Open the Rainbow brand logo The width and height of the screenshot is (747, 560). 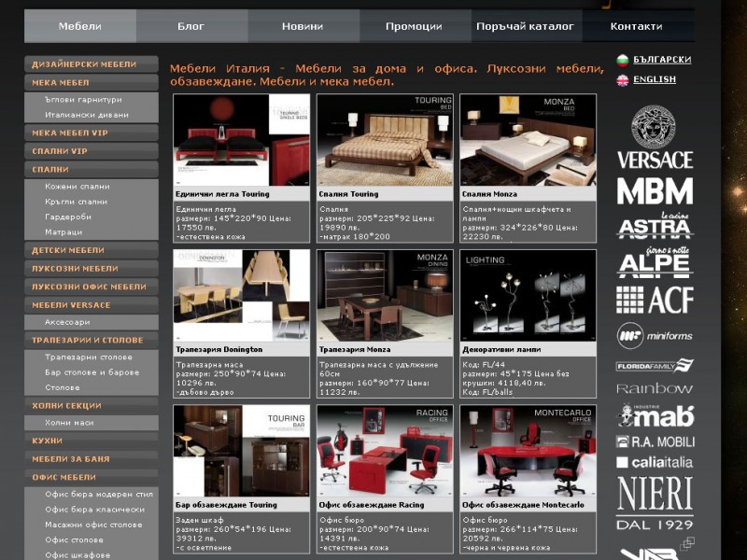pos(655,388)
